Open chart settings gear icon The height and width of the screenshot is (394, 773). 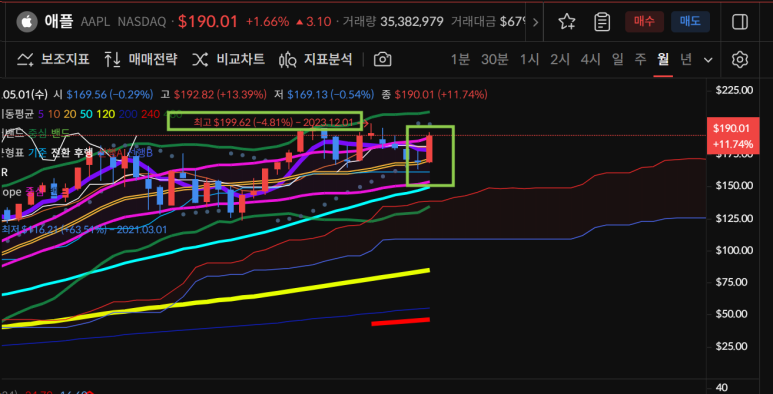(739, 60)
